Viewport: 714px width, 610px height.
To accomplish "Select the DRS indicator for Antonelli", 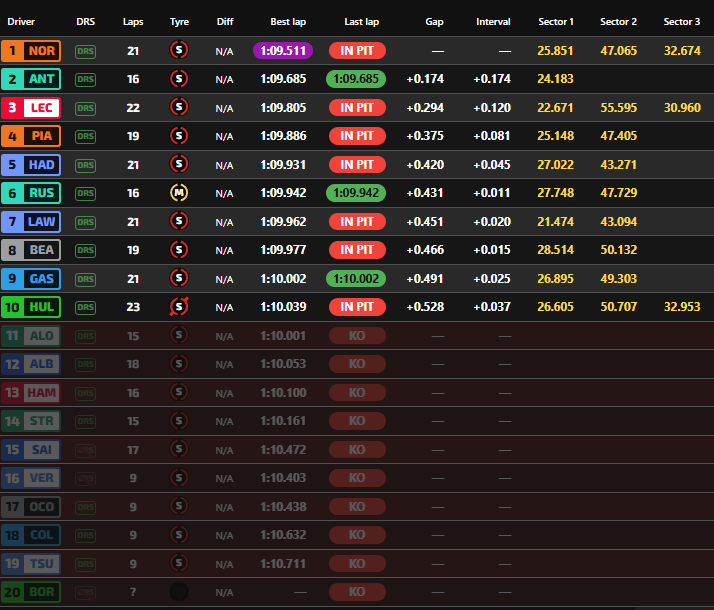I will coord(86,79).
